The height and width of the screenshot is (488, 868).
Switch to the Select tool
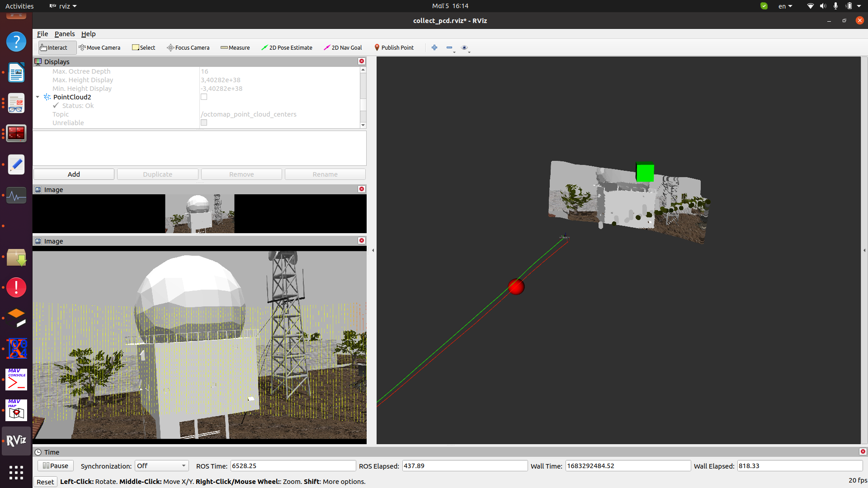tap(143, 47)
